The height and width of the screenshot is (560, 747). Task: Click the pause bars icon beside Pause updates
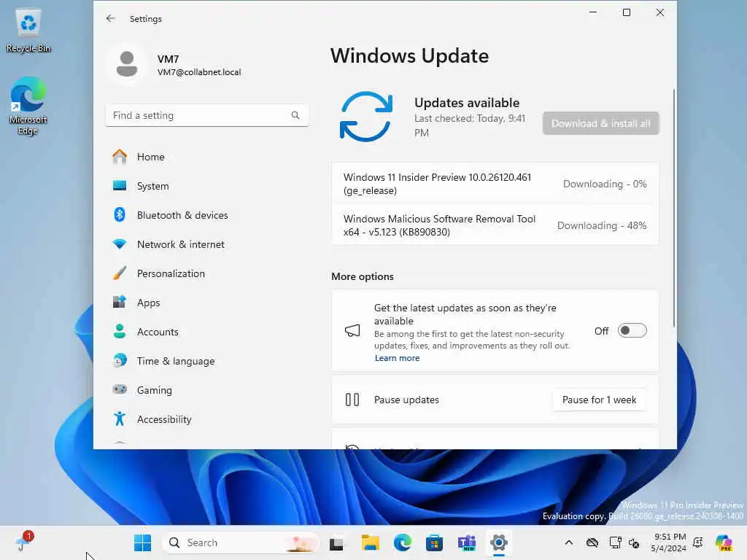tap(352, 400)
